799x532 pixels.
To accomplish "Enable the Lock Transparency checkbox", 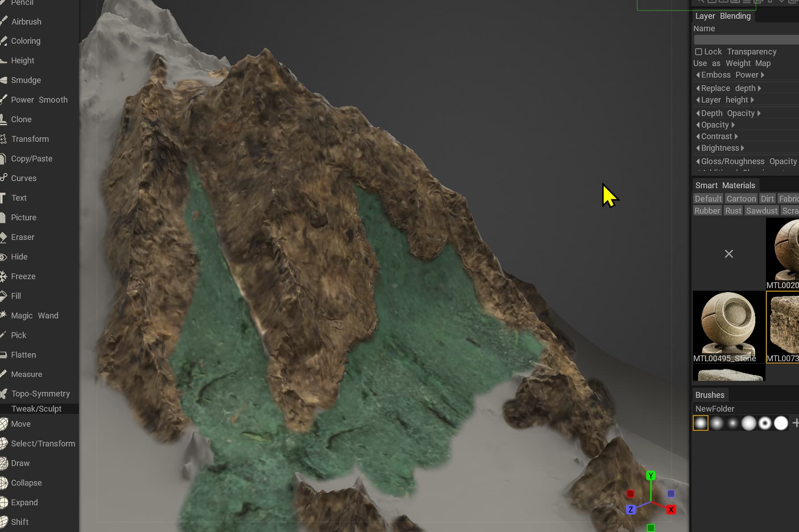I will tap(699, 52).
